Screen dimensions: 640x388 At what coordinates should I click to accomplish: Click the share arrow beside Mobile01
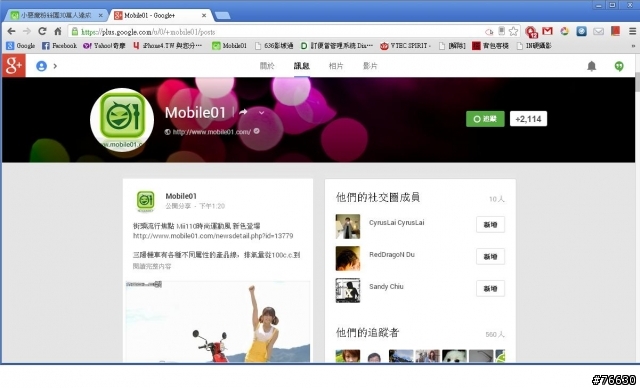pos(243,112)
